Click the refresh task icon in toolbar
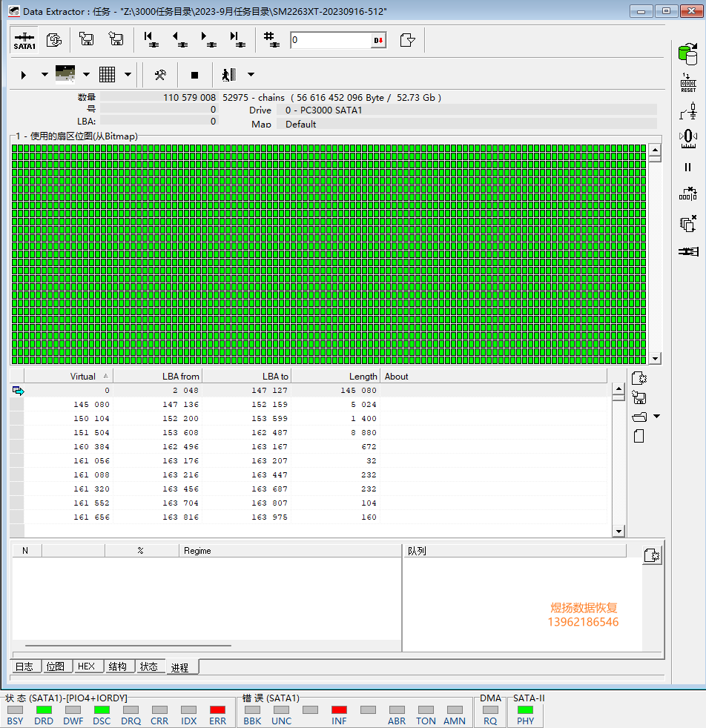The image size is (706, 728). click(x=54, y=40)
